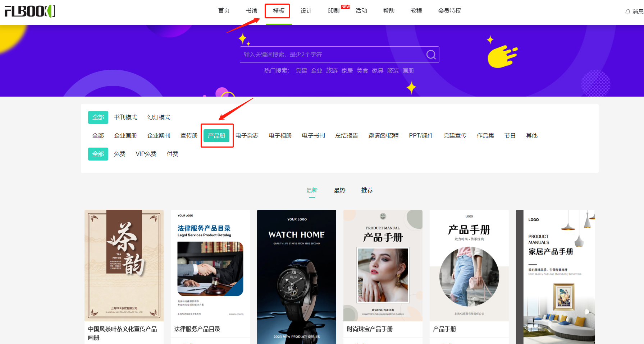
Task: Open the 会员特权 navigation item
Action: [449, 11]
